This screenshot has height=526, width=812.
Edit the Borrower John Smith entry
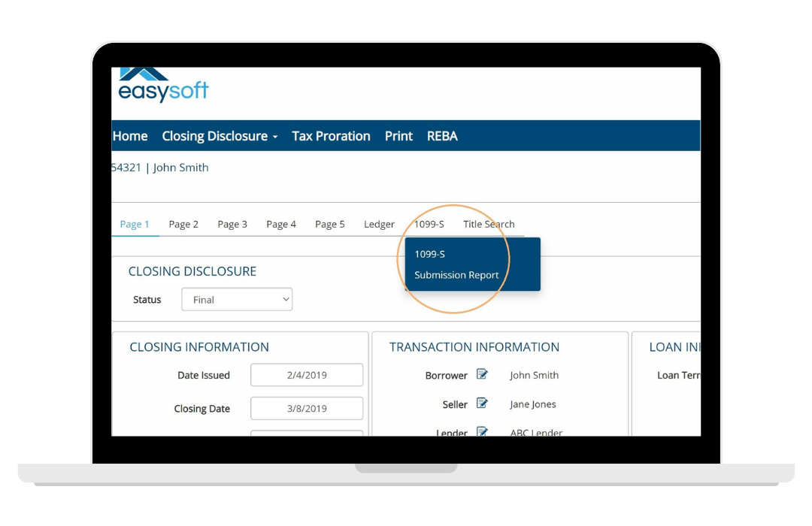(482, 374)
